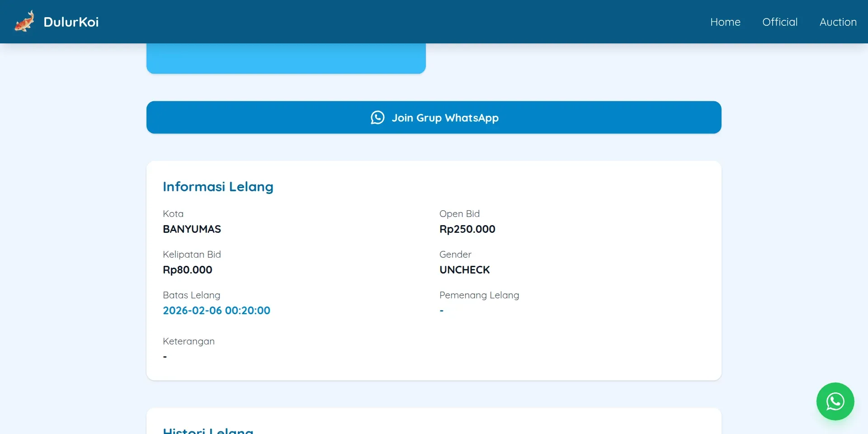Click the Keterangan label
The width and height of the screenshot is (868, 434).
tap(189, 341)
